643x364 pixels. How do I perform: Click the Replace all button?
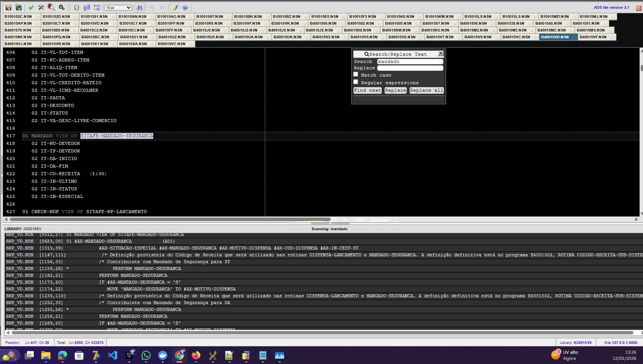click(426, 90)
